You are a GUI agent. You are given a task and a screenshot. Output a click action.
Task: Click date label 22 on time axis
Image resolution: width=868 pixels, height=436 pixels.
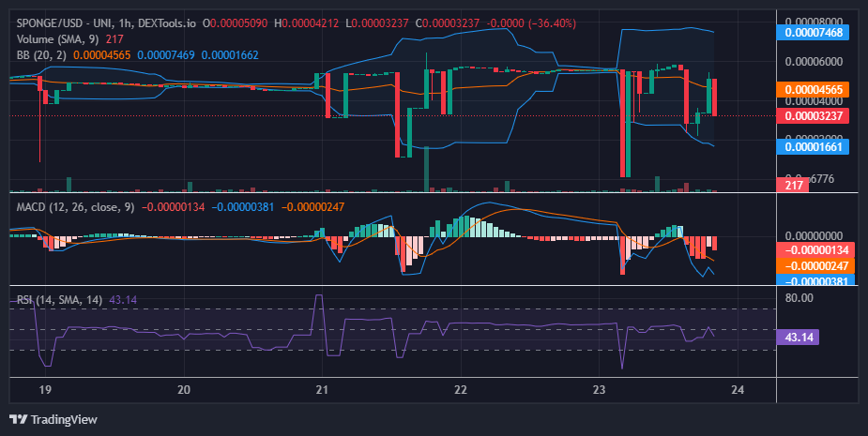tap(461, 389)
